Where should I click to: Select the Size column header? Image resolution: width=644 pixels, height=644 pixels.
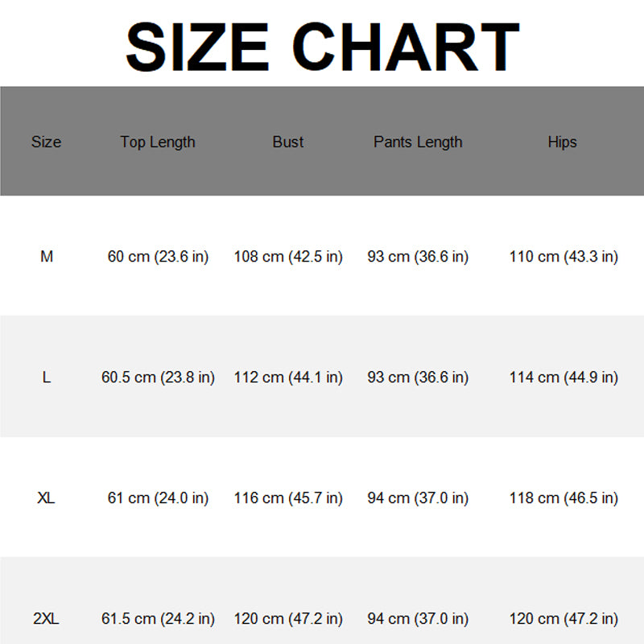[47, 142]
